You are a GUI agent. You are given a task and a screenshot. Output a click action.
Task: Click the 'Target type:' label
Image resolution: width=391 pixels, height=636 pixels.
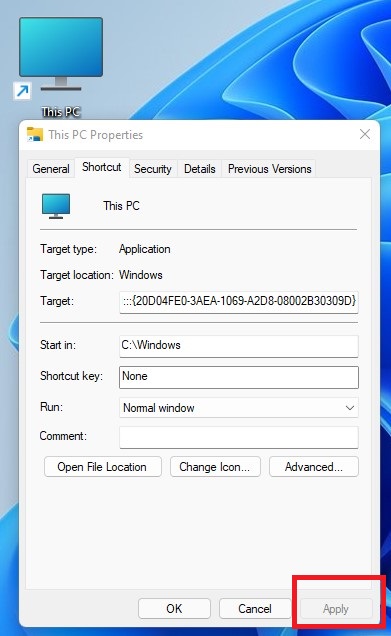tap(68, 249)
